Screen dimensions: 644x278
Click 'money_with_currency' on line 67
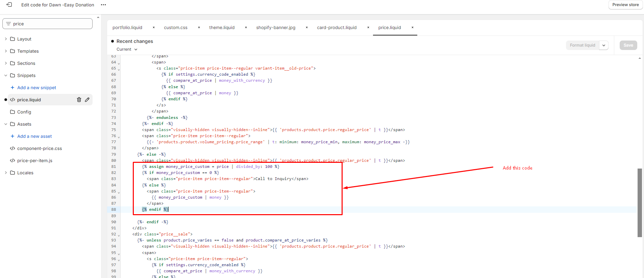pos(242,80)
